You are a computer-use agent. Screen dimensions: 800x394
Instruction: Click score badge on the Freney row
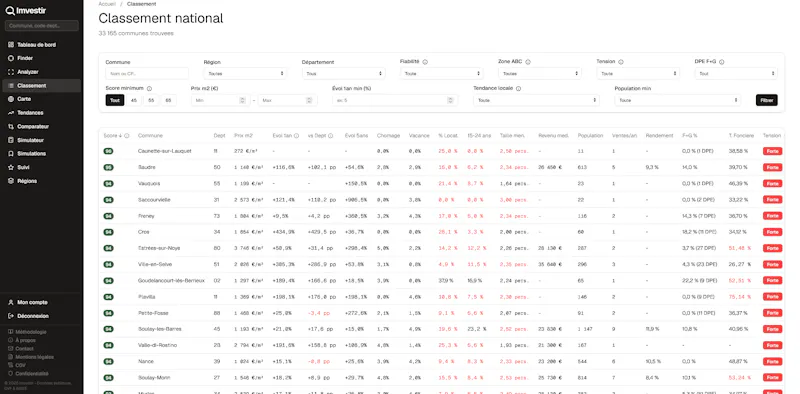tap(108, 216)
